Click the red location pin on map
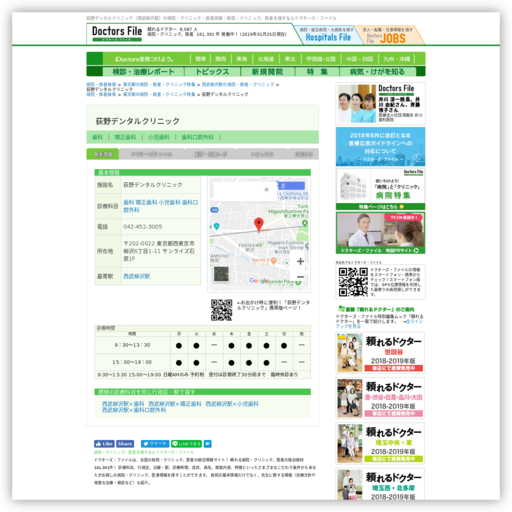 (259, 224)
